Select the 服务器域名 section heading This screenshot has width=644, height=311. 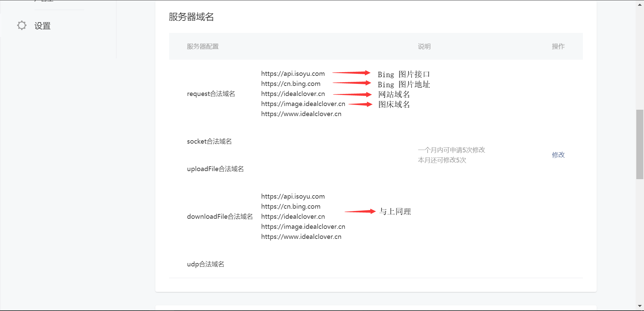coord(191,17)
